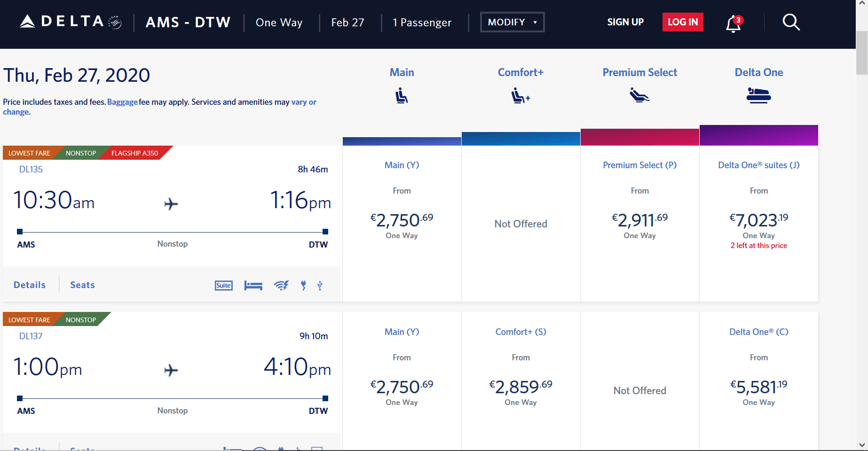Viewport: 868px width, 451px height.
Task: Click the Delta logo in the header
Action: tap(71, 22)
